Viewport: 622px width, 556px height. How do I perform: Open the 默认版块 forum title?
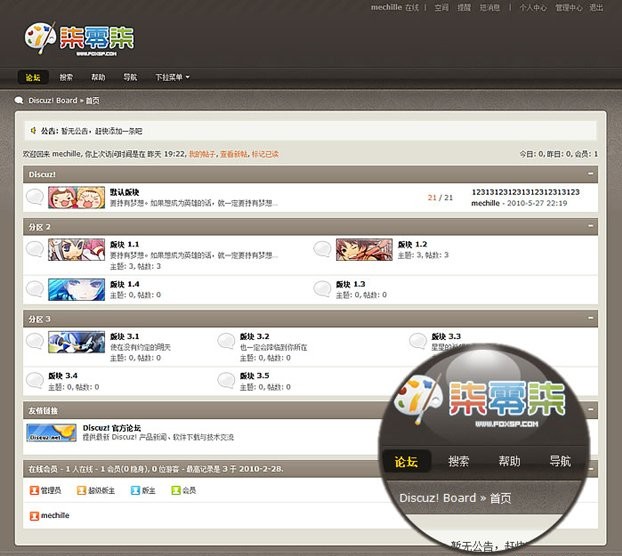[125, 192]
